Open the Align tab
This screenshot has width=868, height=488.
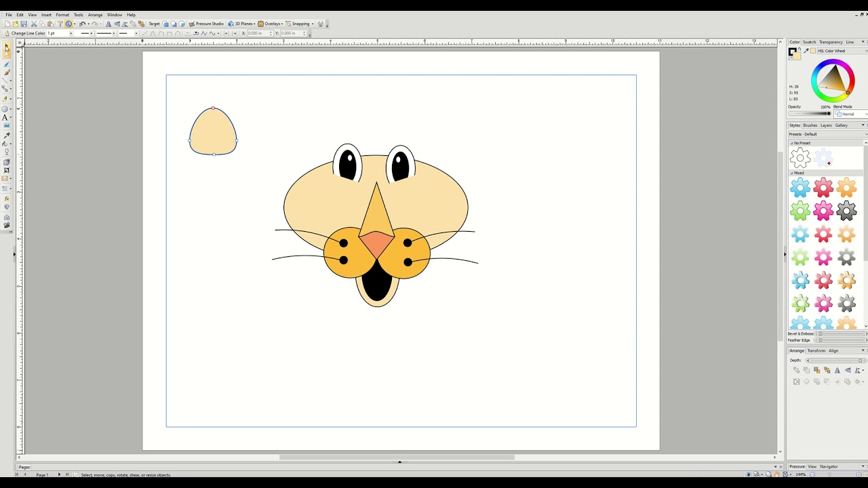click(x=833, y=351)
